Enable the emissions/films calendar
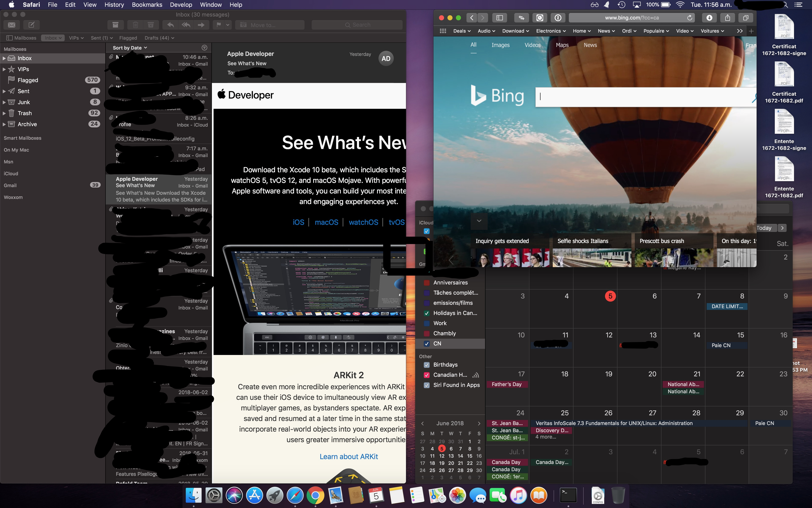The width and height of the screenshot is (812, 508). pos(427,303)
